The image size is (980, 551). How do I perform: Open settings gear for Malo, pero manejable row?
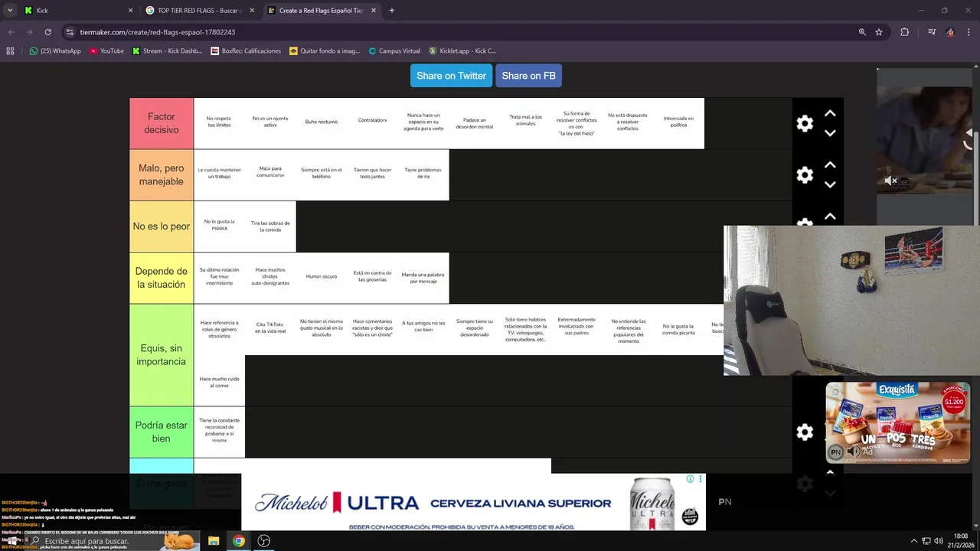pos(805,175)
